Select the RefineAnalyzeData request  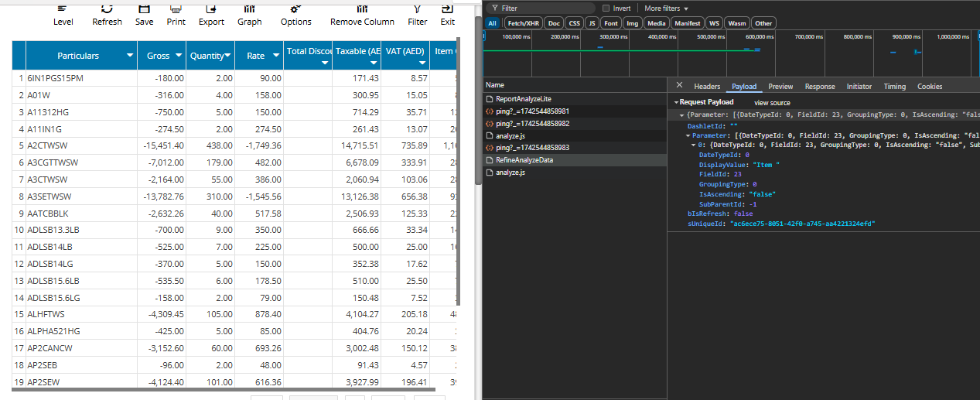click(x=524, y=160)
